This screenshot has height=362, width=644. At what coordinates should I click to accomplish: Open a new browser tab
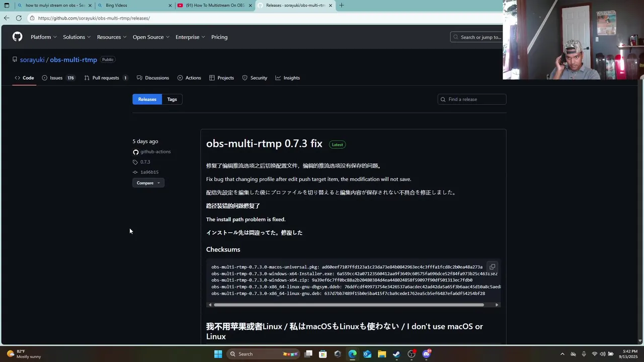tap(342, 6)
